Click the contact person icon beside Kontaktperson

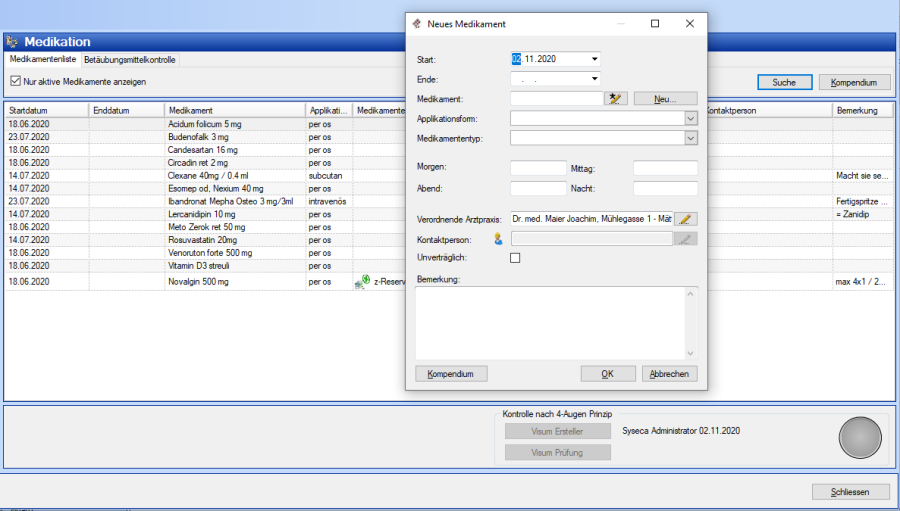(x=497, y=239)
